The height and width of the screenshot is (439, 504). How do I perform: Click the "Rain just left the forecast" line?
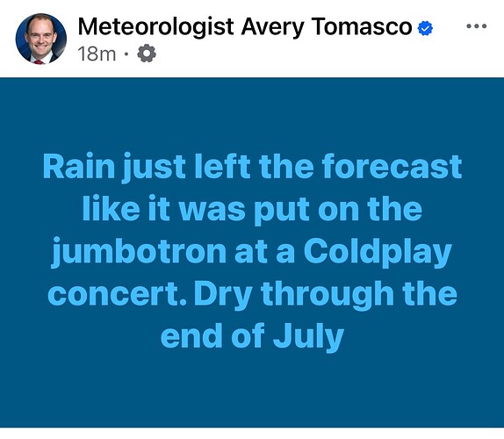click(252, 167)
